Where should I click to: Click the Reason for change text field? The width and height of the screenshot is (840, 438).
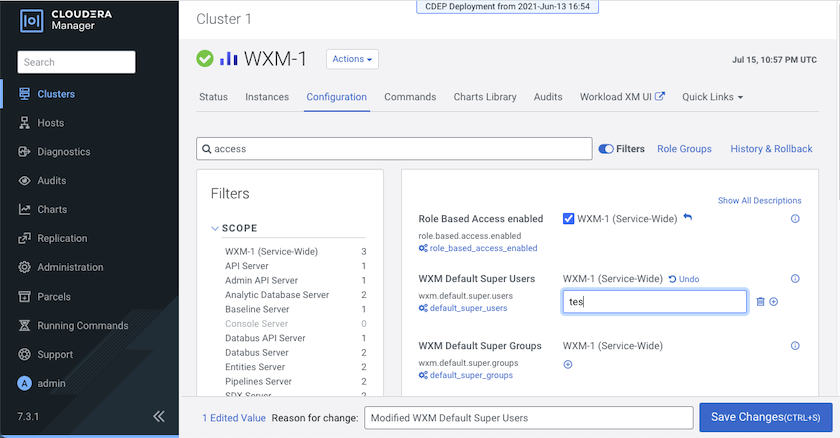coord(528,417)
